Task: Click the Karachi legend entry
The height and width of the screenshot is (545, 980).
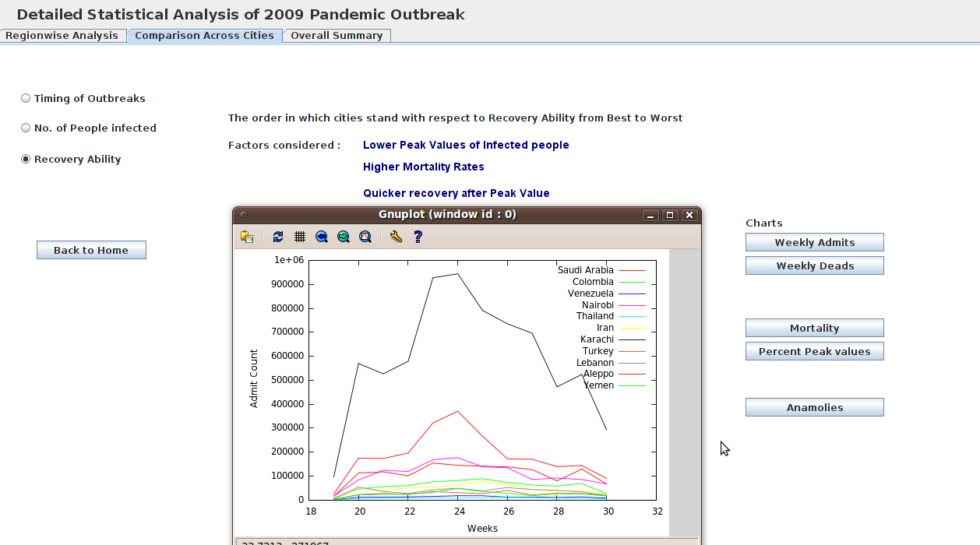Action: (598, 339)
